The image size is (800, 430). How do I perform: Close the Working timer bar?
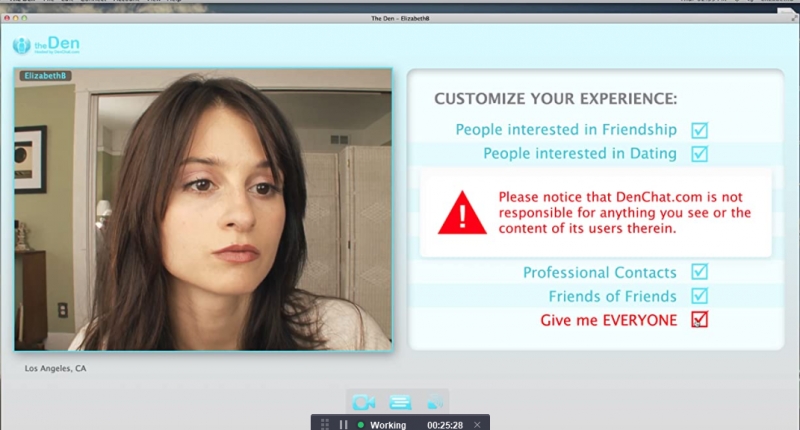click(477, 424)
